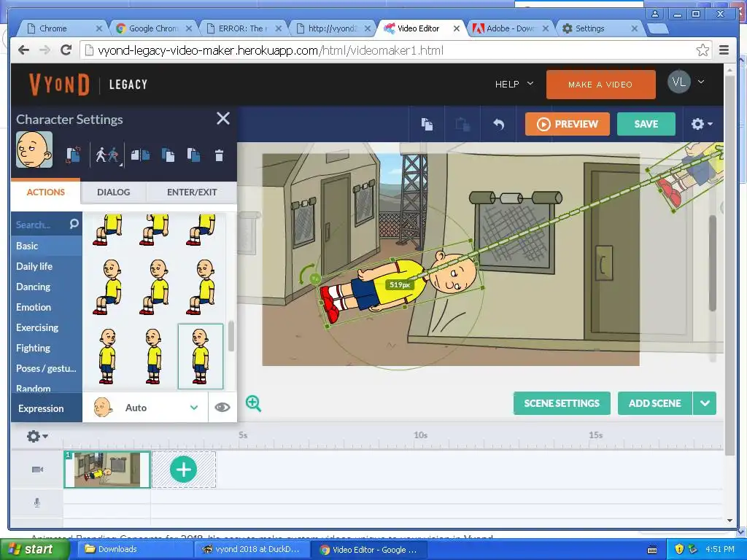Image resolution: width=747 pixels, height=560 pixels.
Task: Click the rotate handle on the selected character
Action: 314,278
